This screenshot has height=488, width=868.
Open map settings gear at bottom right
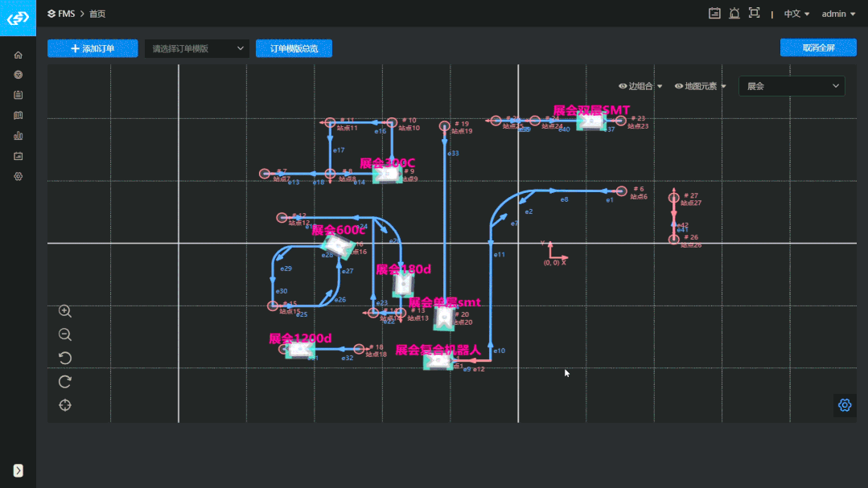[845, 405]
